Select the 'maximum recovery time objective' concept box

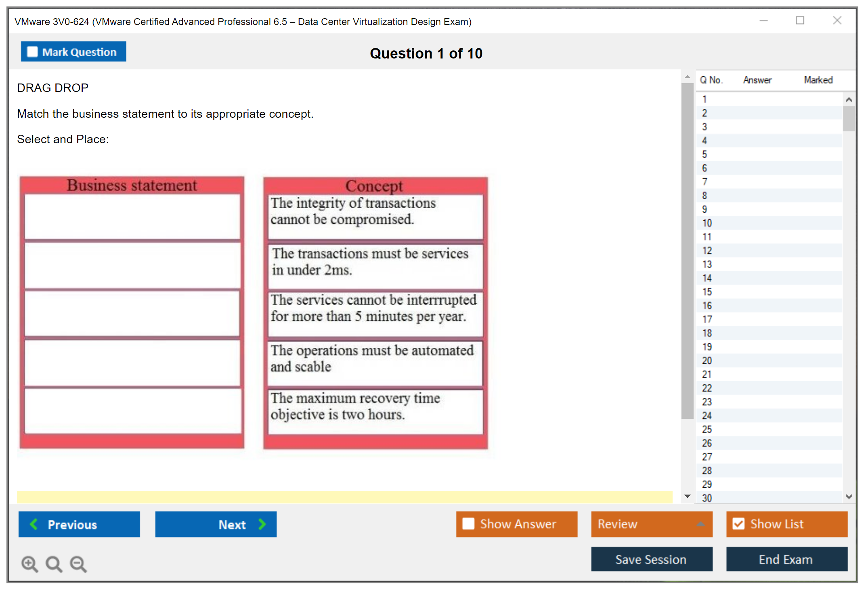(x=375, y=411)
